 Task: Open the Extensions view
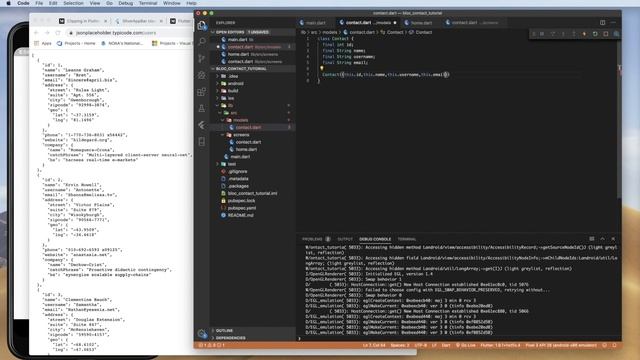point(202,92)
